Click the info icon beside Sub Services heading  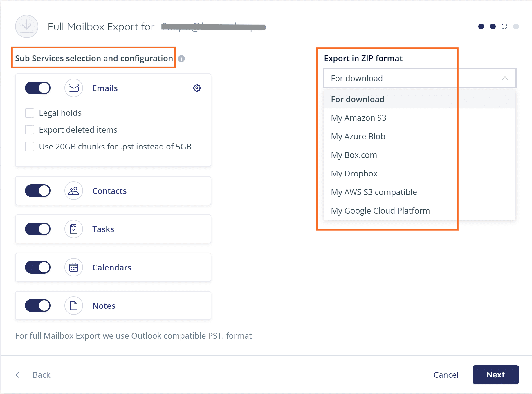pos(181,59)
